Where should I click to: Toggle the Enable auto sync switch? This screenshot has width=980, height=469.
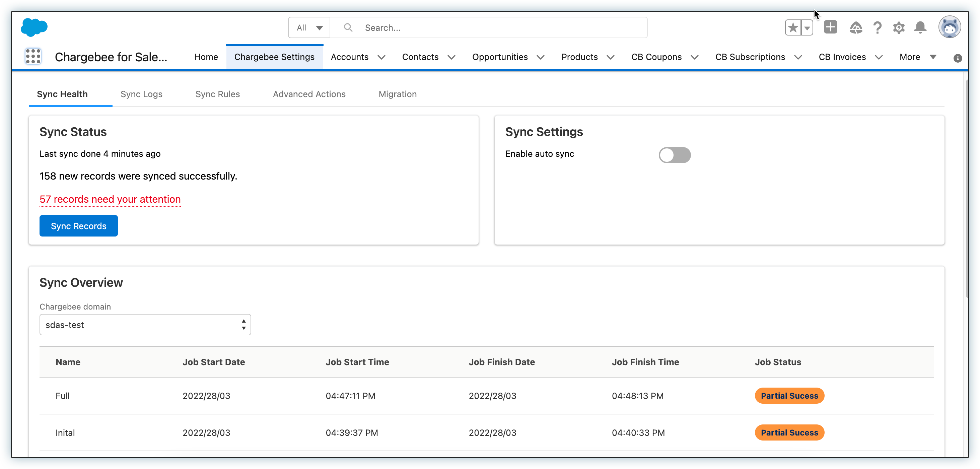pos(675,155)
